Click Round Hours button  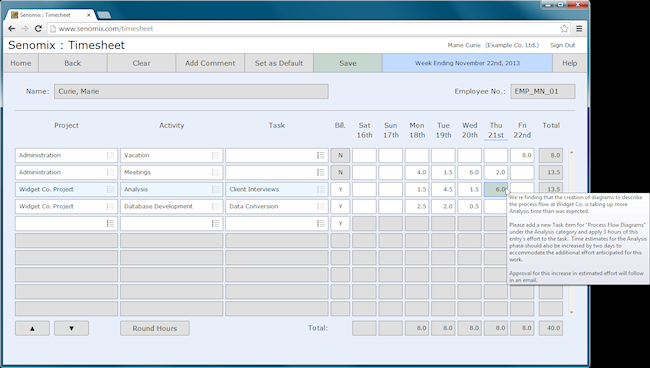(155, 328)
